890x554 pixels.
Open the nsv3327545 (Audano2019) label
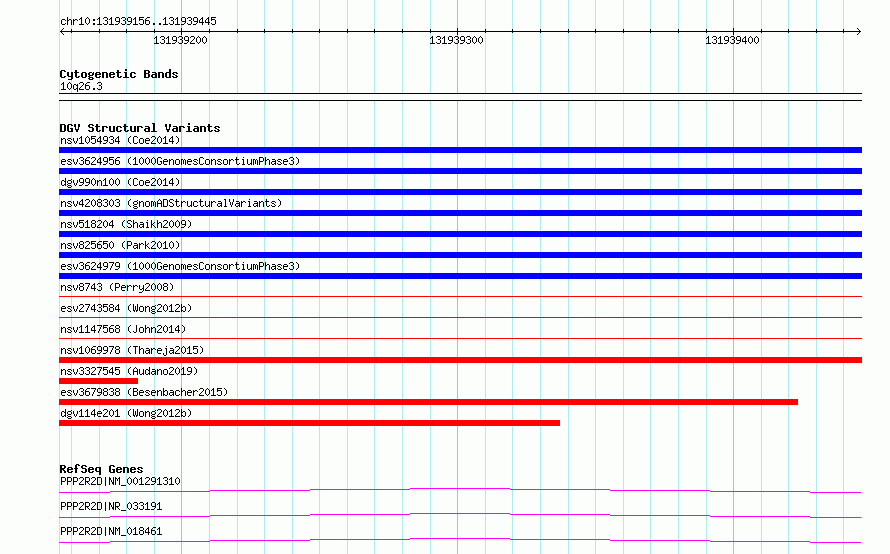coord(129,371)
